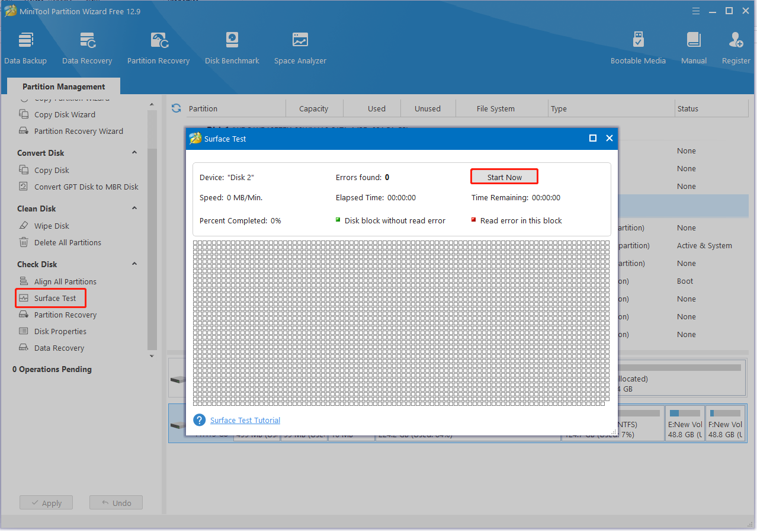The image size is (757, 532).
Task: Open the Data Backup tool
Action: tap(25, 48)
